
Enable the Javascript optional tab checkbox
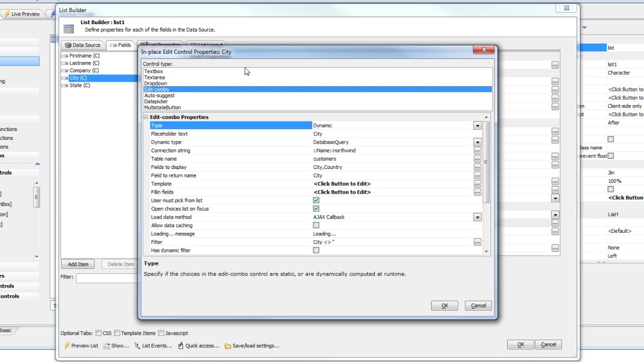pyautogui.click(x=161, y=333)
